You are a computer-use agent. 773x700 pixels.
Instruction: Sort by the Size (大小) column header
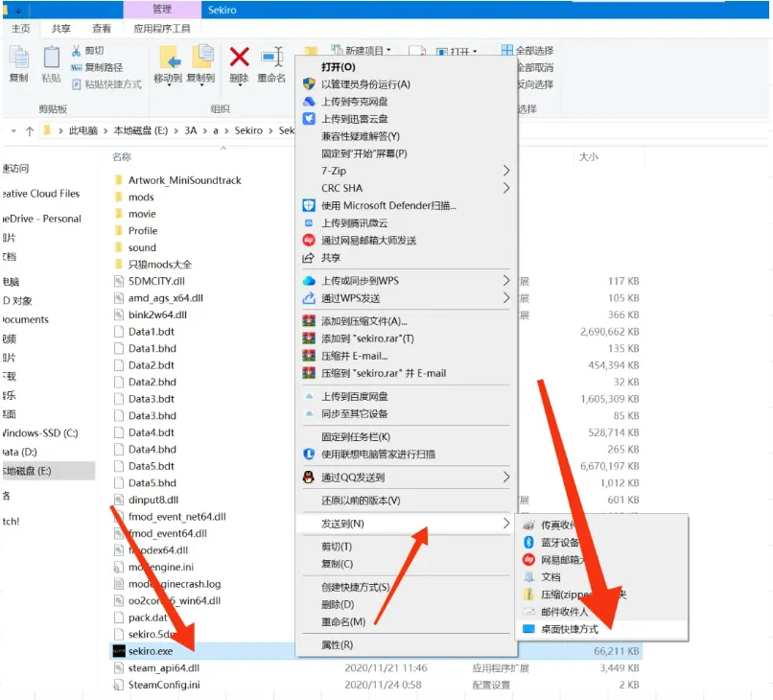coord(588,156)
